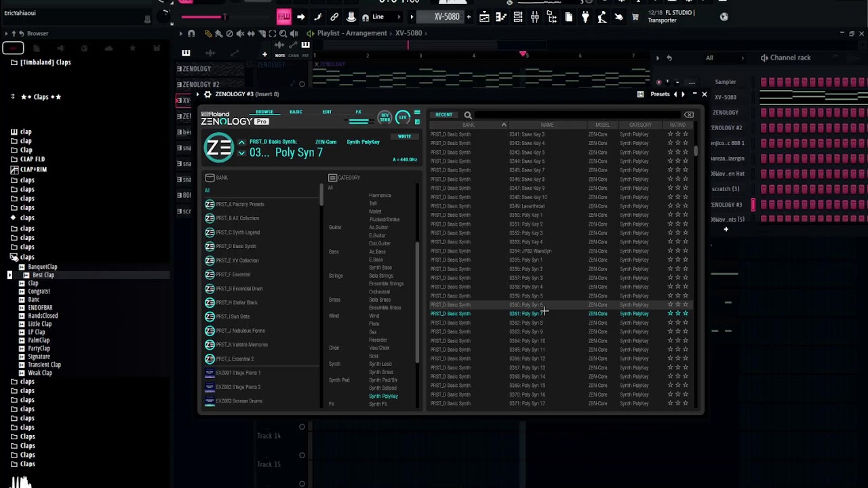Rate first star for 0350: Poly Key 1
The image size is (868, 488).
coord(670,215)
